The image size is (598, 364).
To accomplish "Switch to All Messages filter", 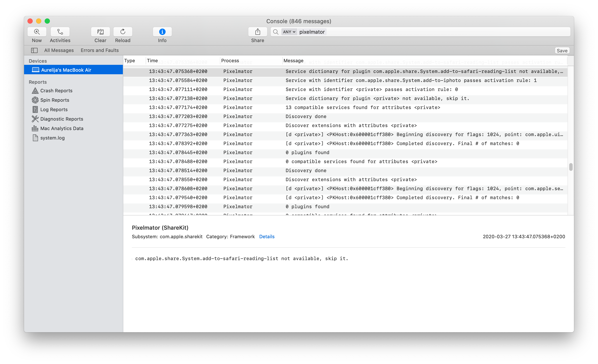I will pyautogui.click(x=59, y=50).
